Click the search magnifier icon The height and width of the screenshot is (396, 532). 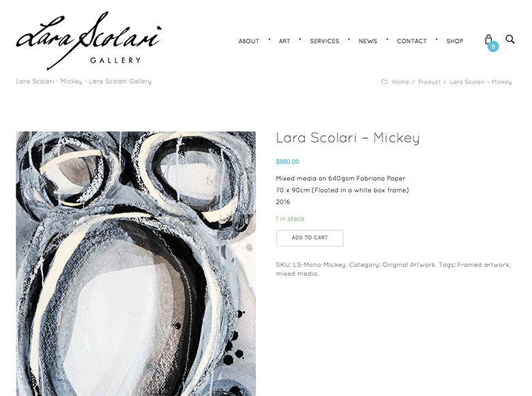click(x=510, y=40)
